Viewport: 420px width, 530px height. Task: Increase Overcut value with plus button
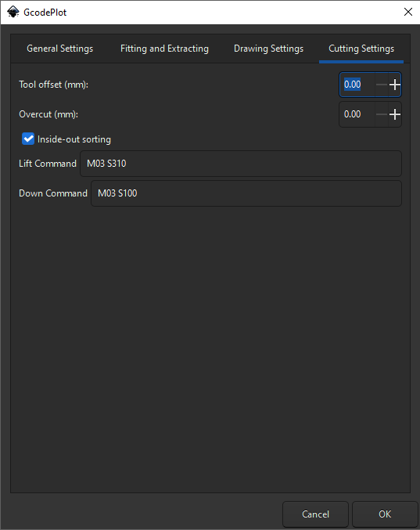[395, 114]
